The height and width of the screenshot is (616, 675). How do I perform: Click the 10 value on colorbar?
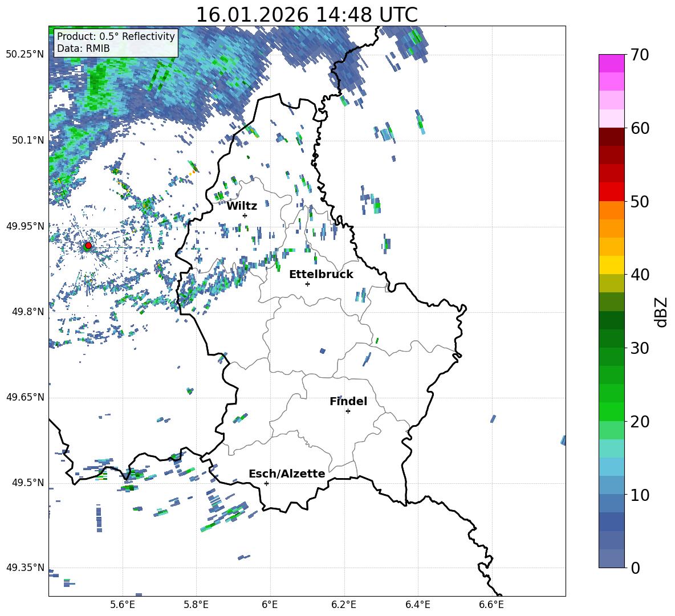pyautogui.click(x=640, y=495)
